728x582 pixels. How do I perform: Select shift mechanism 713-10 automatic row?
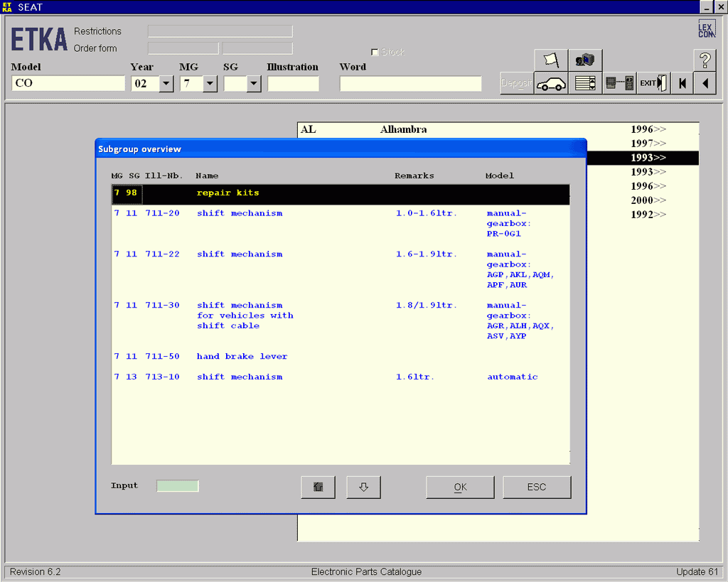click(x=341, y=377)
